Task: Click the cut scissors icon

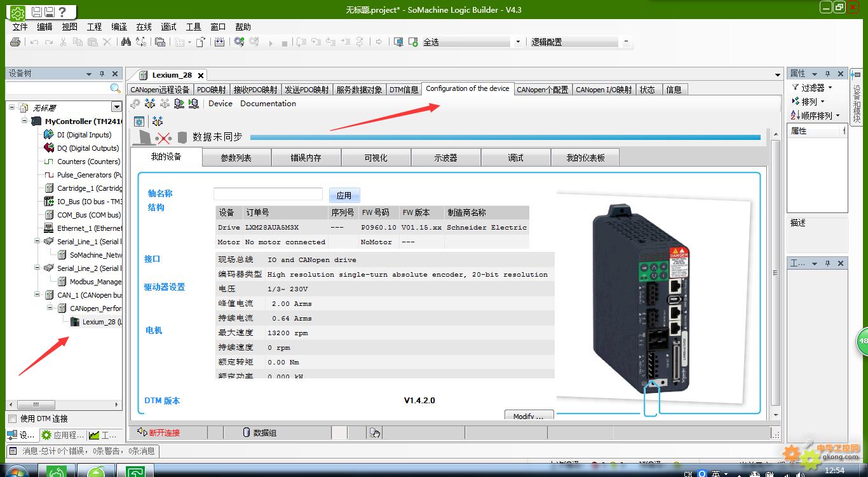Action: tap(63, 42)
